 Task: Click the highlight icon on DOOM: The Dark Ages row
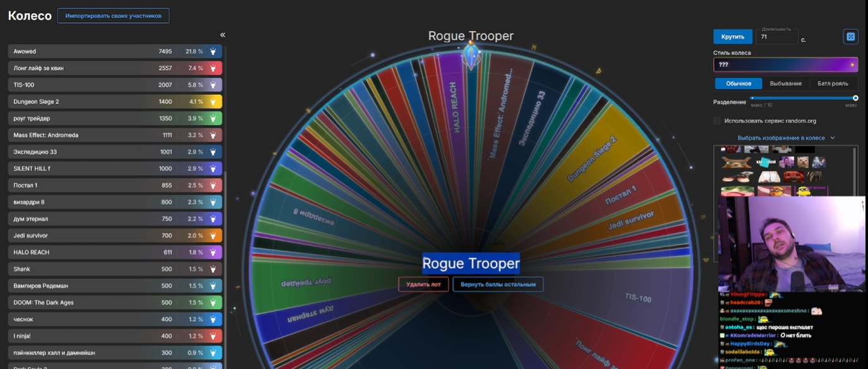pyautogui.click(x=214, y=302)
